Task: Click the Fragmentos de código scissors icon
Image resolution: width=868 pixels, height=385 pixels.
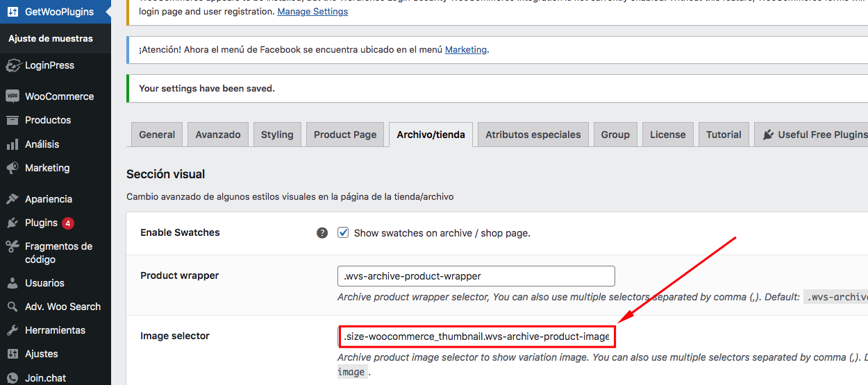Action: click(x=12, y=246)
